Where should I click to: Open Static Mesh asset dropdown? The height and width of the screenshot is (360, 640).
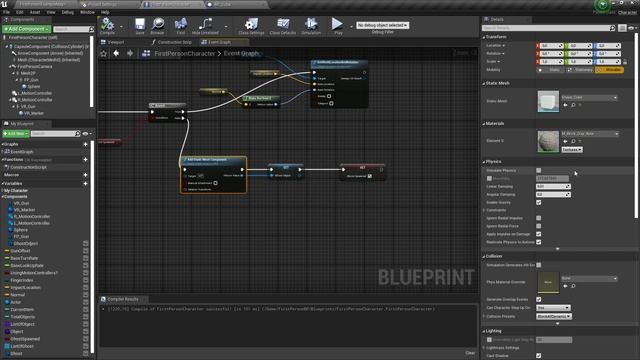click(x=589, y=97)
